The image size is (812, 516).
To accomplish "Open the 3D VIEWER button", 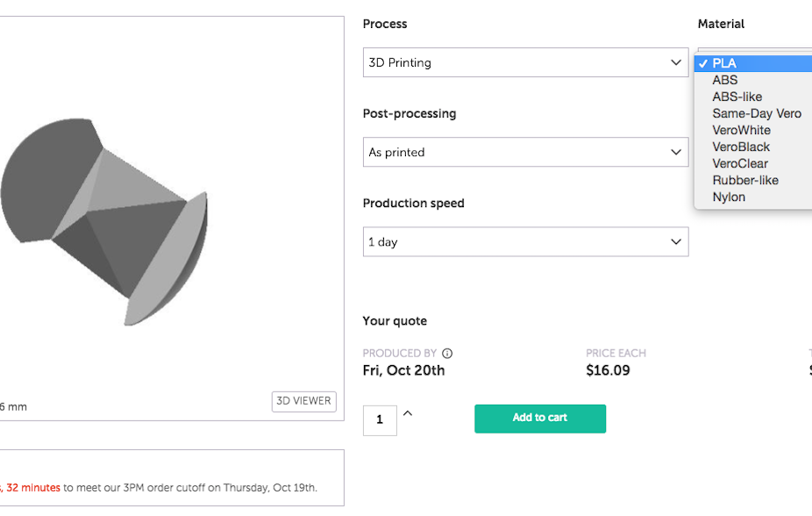I will 304,402.
